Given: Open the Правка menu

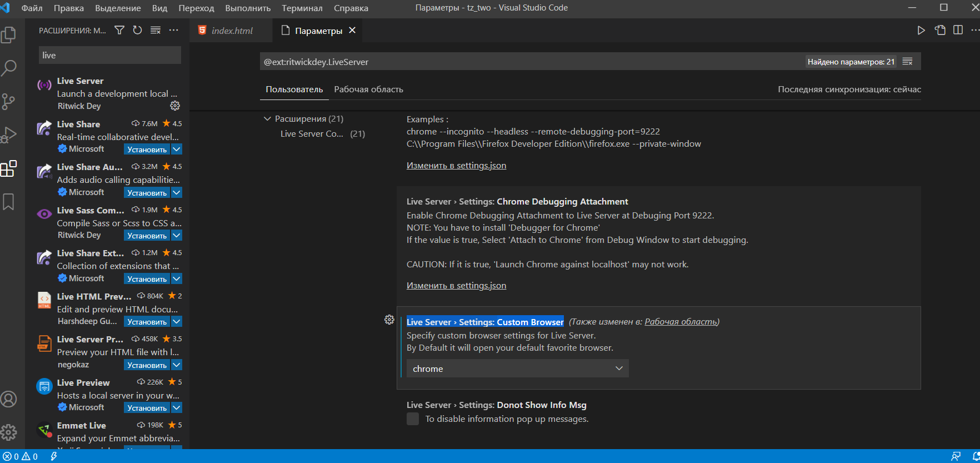Looking at the screenshot, I should pos(69,8).
